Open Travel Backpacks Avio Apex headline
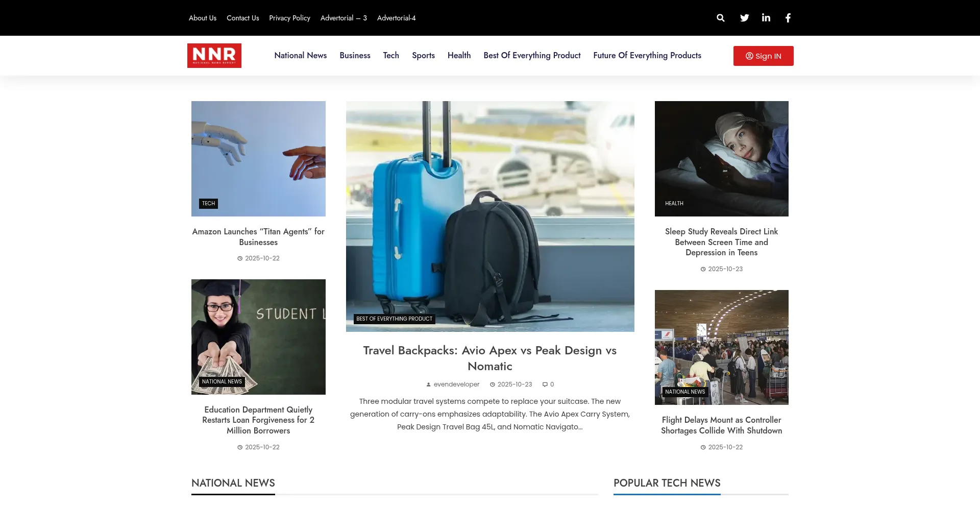Screen dimensions: 980x507 [490, 358]
